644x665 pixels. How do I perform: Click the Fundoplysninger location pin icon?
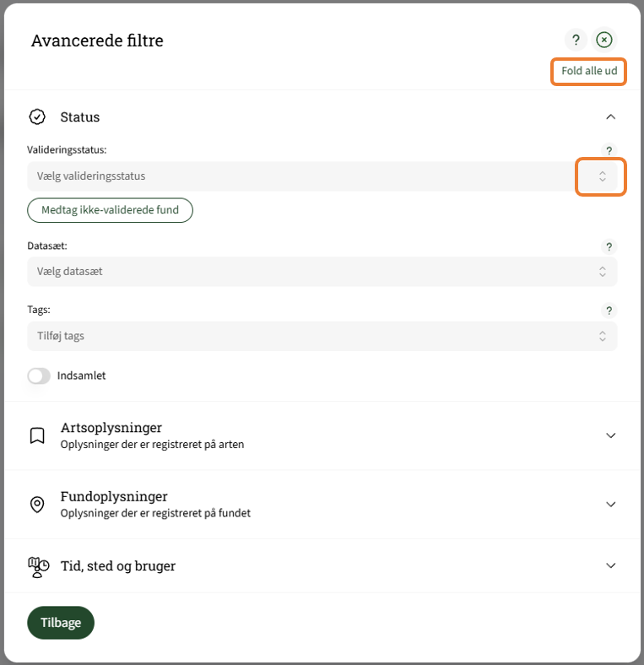[x=37, y=504]
